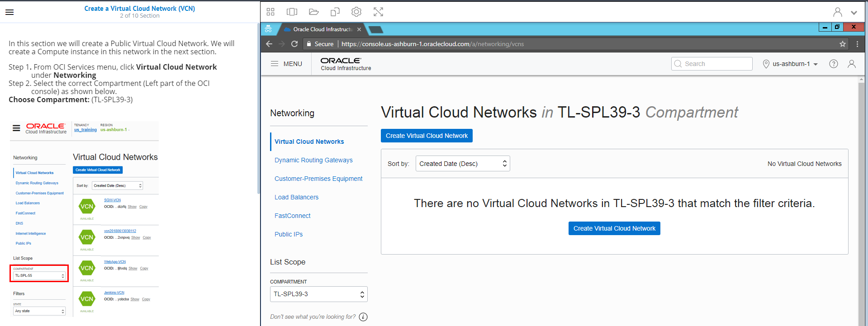868x326 pixels.
Task: Click the "No Virtual Cloud Networks" status text
Action: pos(805,164)
